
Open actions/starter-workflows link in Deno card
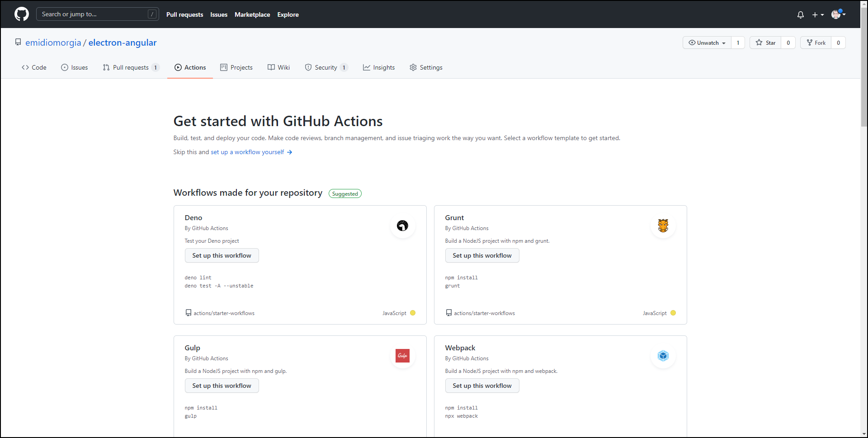(224, 313)
